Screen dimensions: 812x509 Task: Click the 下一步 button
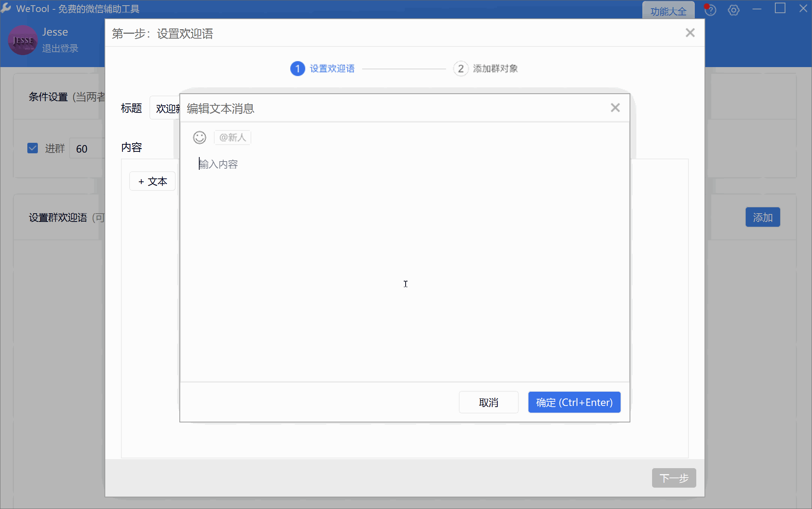point(673,478)
